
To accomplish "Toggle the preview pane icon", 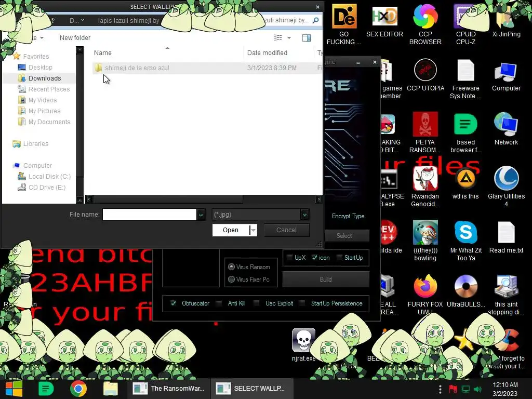I will (x=307, y=37).
